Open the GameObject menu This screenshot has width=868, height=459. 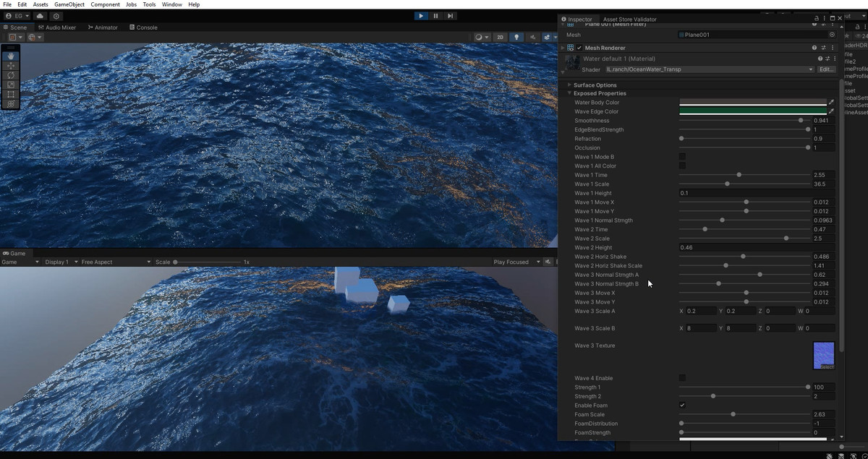click(69, 4)
